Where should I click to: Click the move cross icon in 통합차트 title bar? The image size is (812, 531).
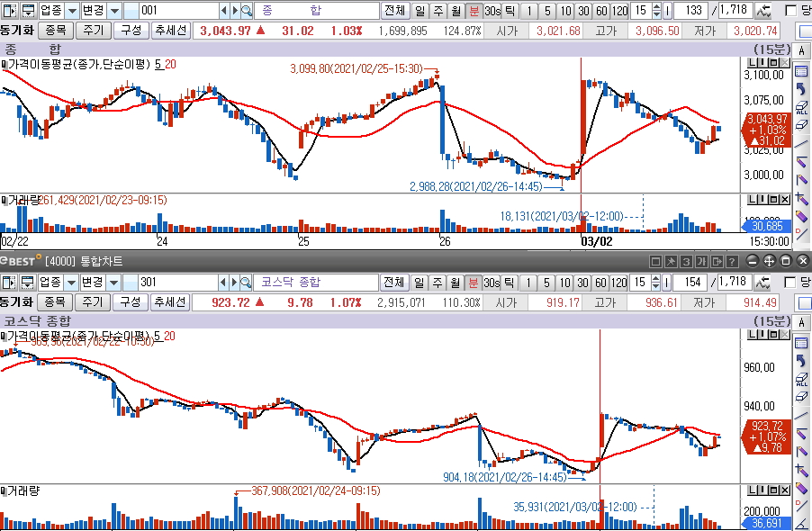click(x=769, y=261)
